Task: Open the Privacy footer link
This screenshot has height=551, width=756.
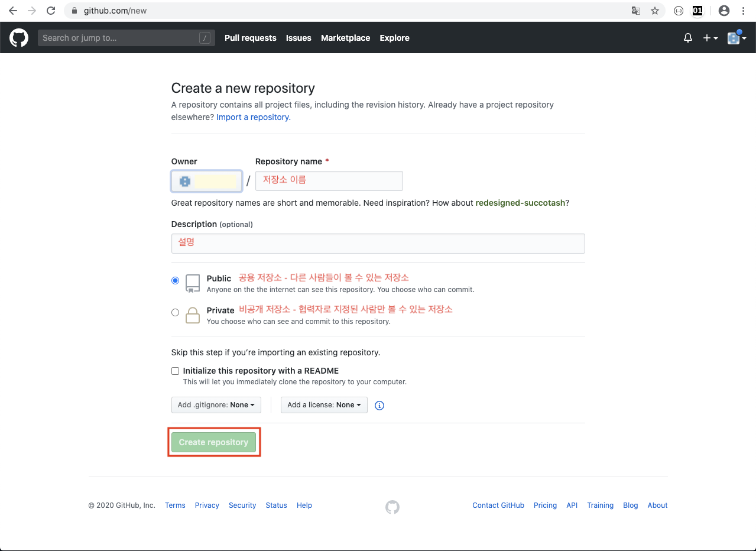Action: (x=207, y=505)
